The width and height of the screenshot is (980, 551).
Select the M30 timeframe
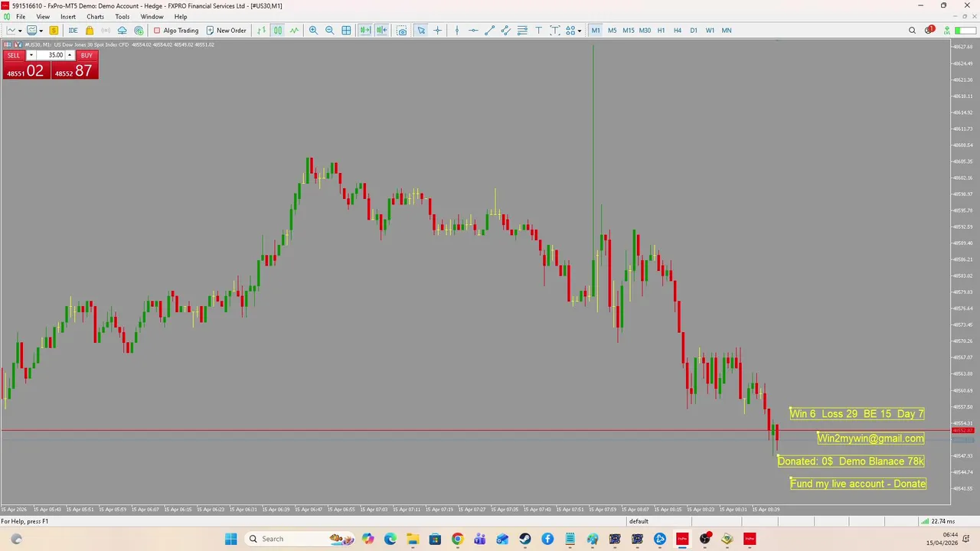pyautogui.click(x=645, y=31)
